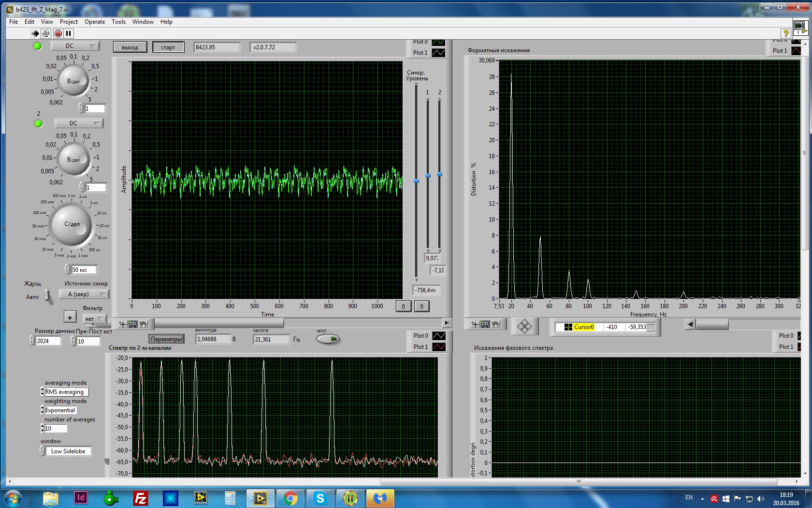Image resolution: width=812 pixels, height=508 pixels.
Task: Select the cursor tool on the distortion graph palette
Action: pos(476,324)
